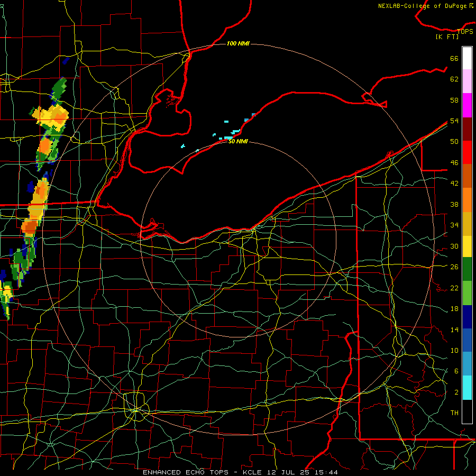476x476 pixels.
Task: Click the [K FT] legend units label
Action: (x=447, y=37)
